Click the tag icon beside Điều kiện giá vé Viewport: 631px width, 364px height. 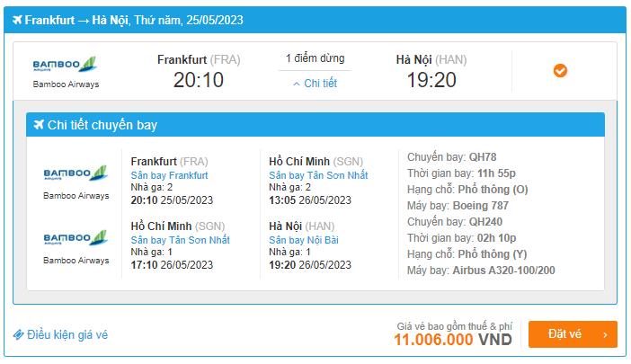point(18,334)
